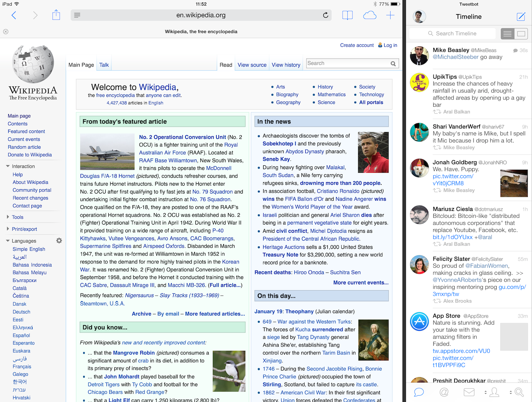This screenshot has width=532, height=402.
Task: Tap Felicity Slater's avatar in Tweetbot
Action: (419, 264)
